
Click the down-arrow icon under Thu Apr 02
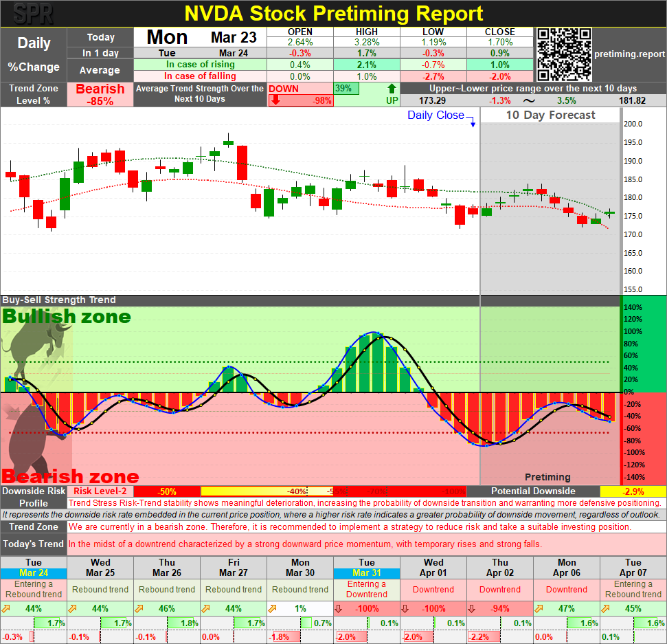coord(472,609)
